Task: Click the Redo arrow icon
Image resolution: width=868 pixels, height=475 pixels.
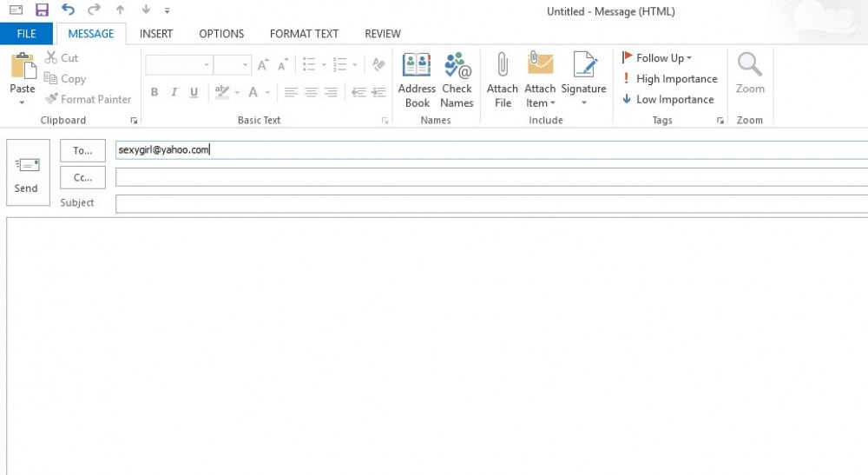Action: pos(94,10)
